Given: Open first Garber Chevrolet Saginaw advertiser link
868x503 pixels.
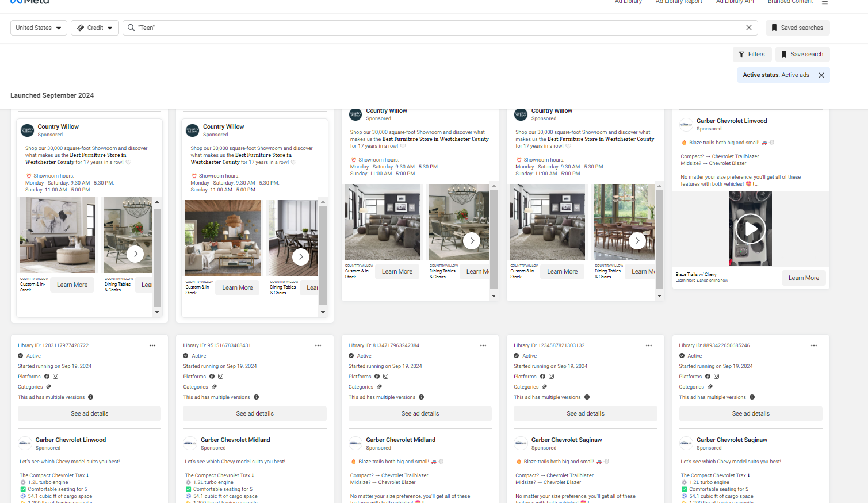Looking at the screenshot, I should [x=567, y=440].
